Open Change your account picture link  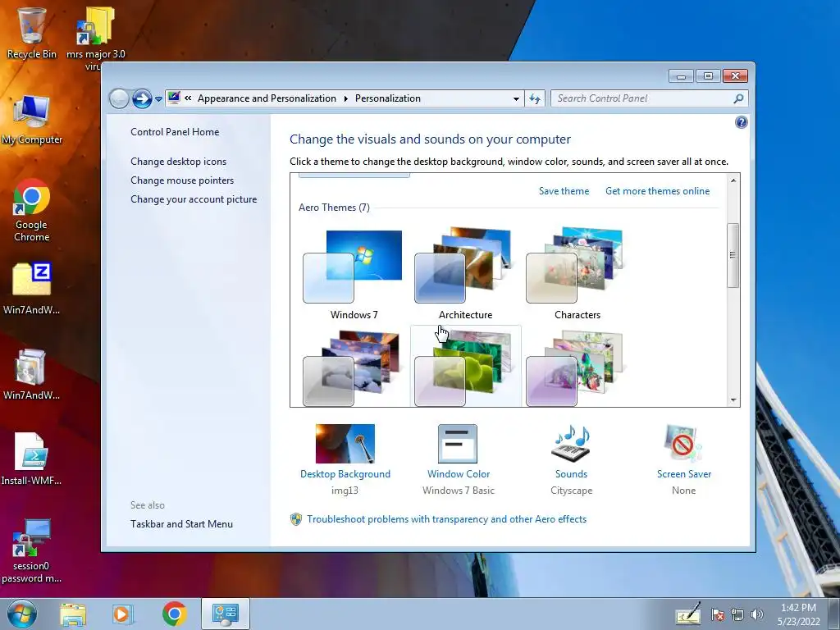pos(194,199)
